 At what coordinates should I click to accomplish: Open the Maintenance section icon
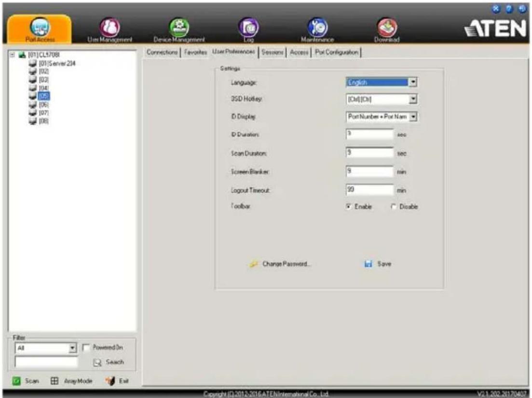pos(317,27)
